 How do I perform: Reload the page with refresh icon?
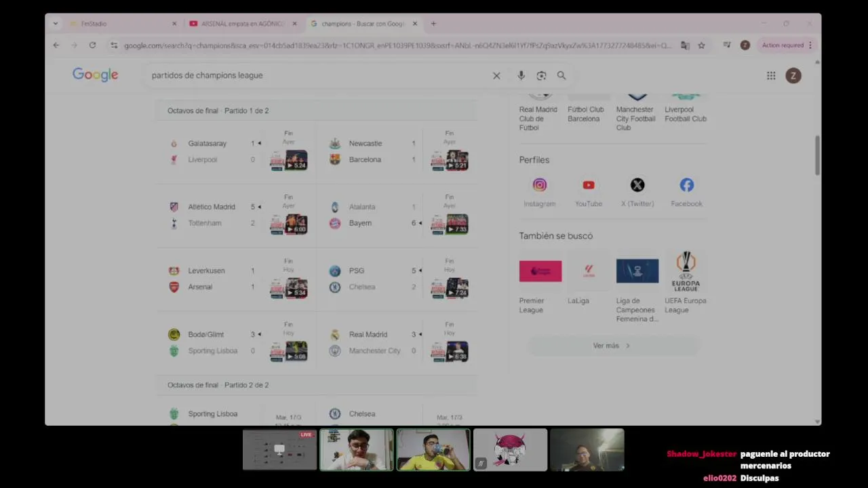92,45
